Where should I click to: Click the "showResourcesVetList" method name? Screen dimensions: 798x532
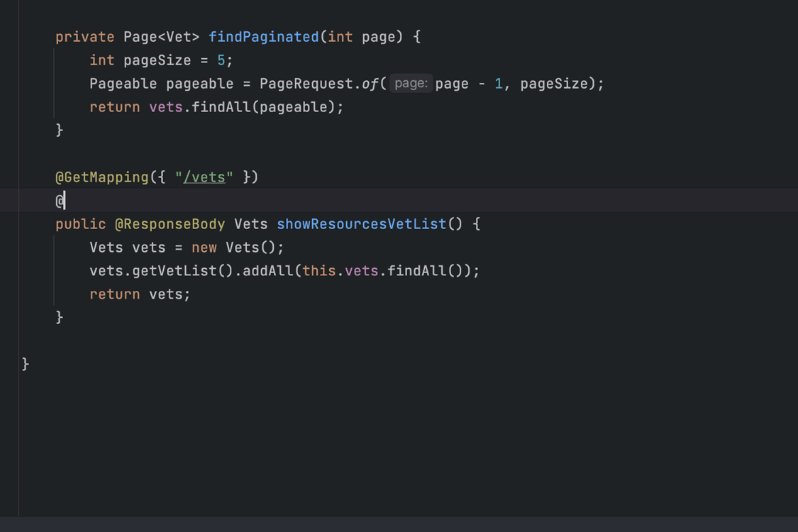click(361, 224)
